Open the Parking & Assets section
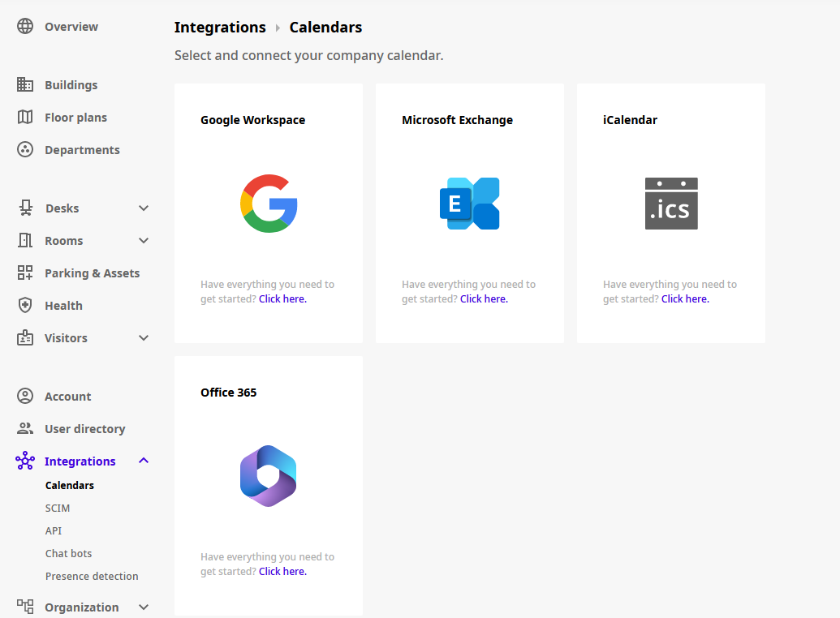This screenshot has height=618, width=840. coord(25,273)
